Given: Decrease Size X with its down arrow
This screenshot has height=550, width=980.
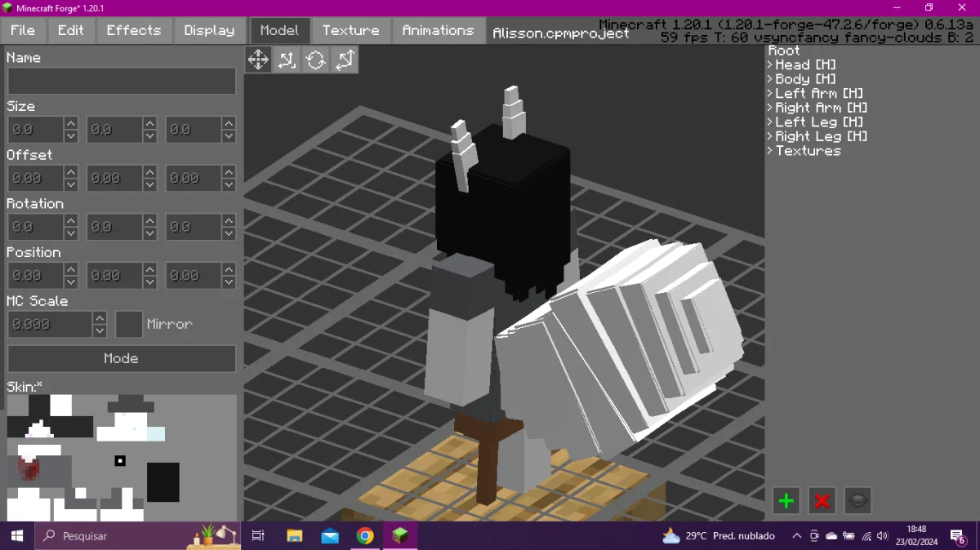Looking at the screenshot, I should point(71,136).
